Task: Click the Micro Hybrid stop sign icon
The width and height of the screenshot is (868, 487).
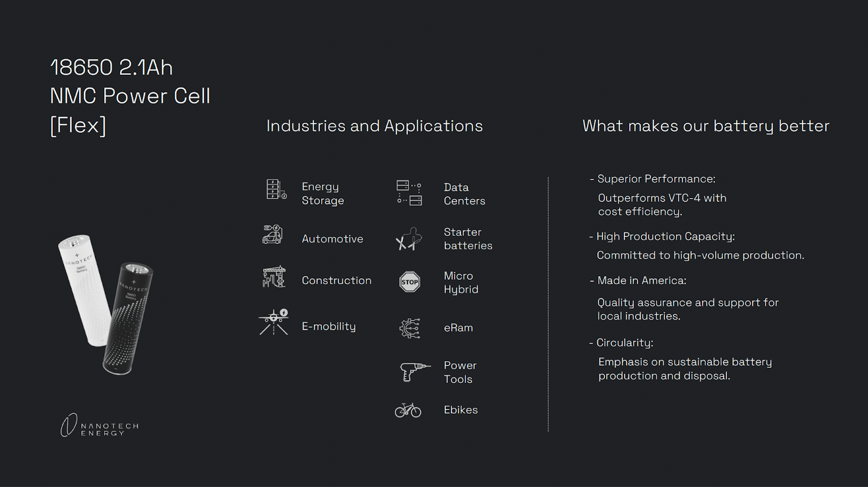Action: pos(410,282)
